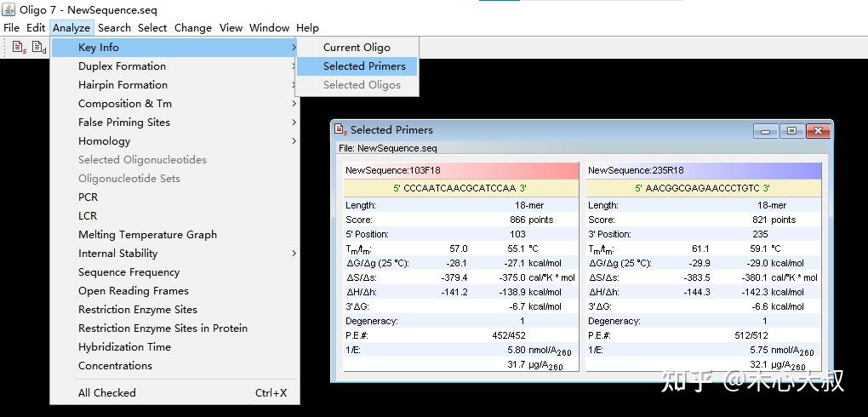Click the File: NewSequence.seq label
The height and width of the screenshot is (417, 868).
387,148
